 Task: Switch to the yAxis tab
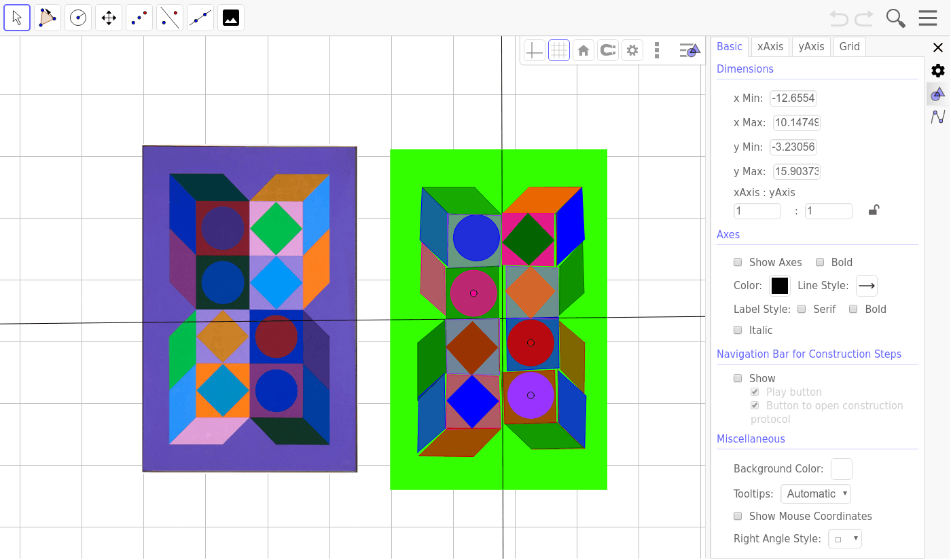click(x=811, y=47)
